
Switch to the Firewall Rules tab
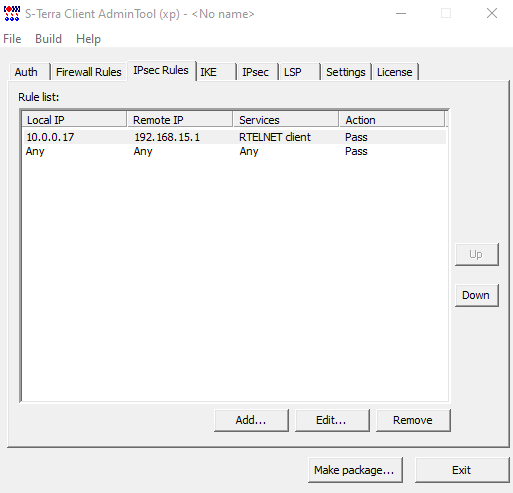point(89,72)
